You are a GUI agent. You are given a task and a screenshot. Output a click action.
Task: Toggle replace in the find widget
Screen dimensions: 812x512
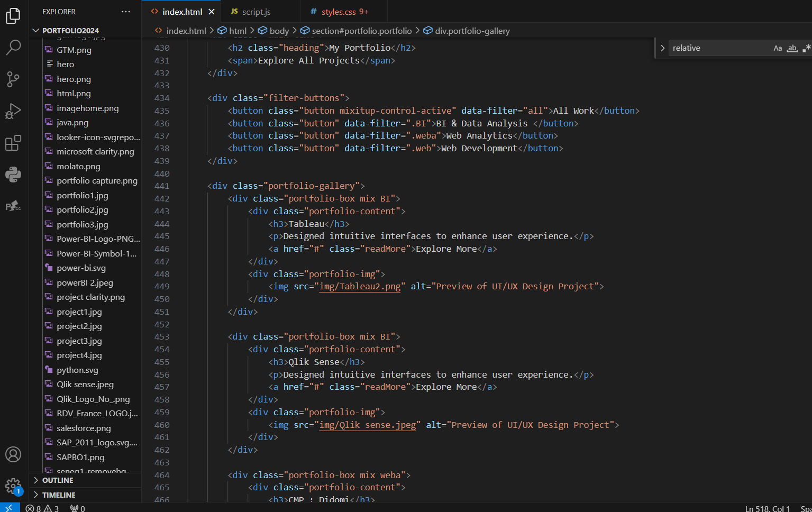click(662, 48)
